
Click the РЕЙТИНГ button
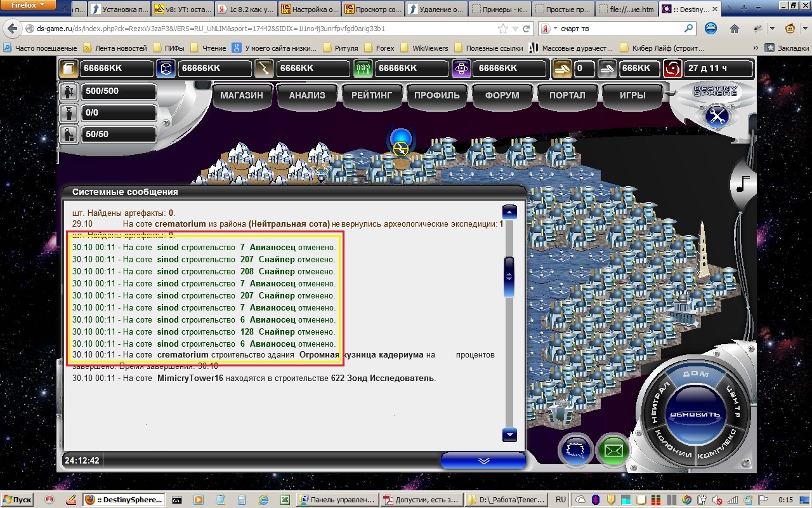tap(372, 95)
